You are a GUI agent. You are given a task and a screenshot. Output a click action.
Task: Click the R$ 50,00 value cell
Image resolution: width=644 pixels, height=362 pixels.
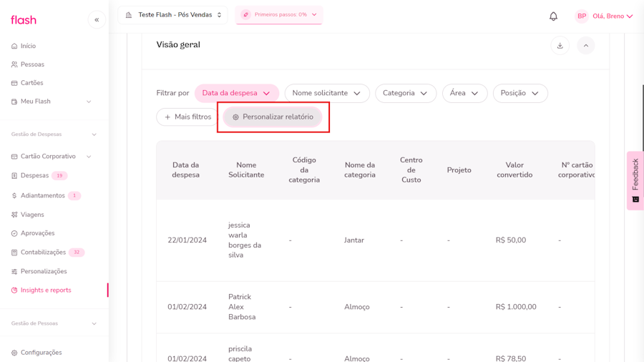point(510,240)
